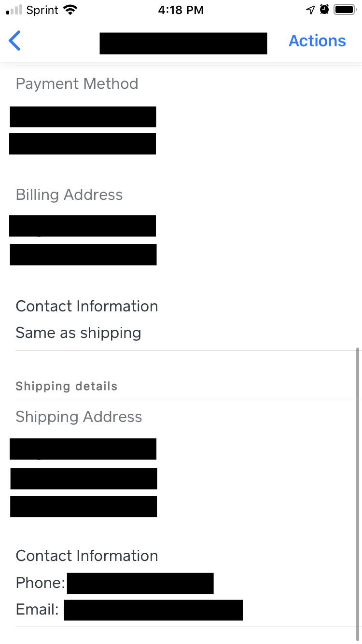Select the Payment Method heading
The width and height of the screenshot is (362, 644).
(x=77, y=84)
